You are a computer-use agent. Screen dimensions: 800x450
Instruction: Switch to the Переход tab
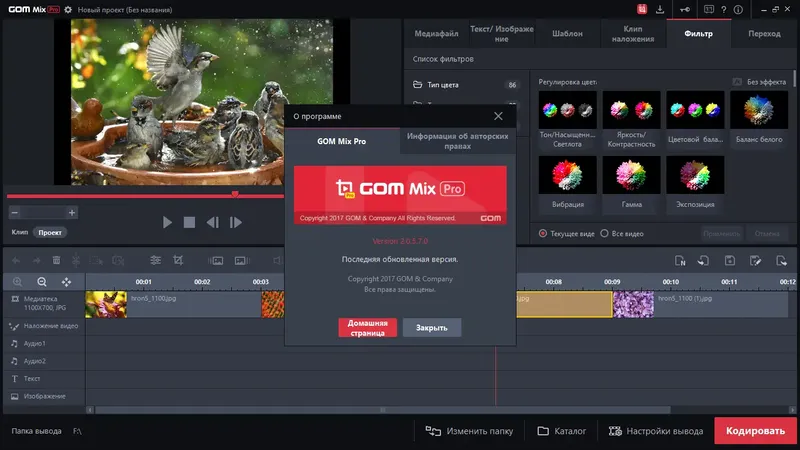764,34
